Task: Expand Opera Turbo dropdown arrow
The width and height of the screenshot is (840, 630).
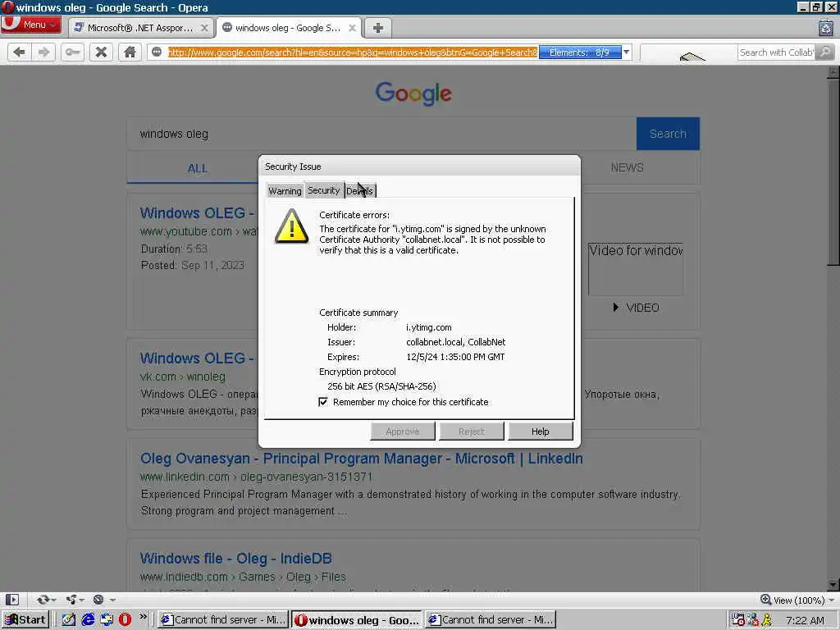Action: pos(112,600)
